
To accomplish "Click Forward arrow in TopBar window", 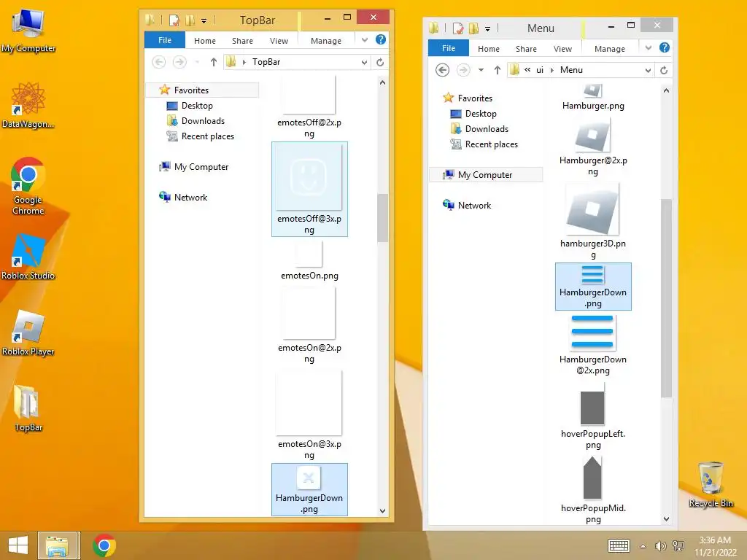I will tap(179, 62).
